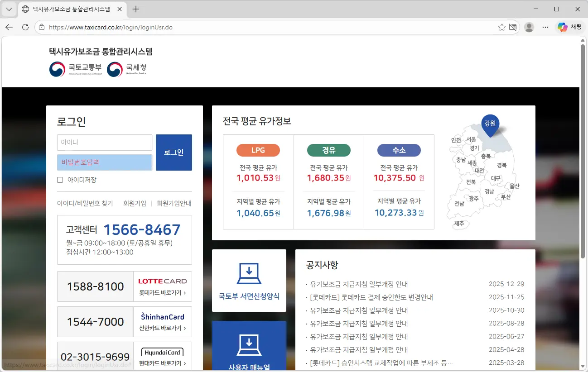Open the browser profile account menu
The height and width of the screenshot is (372, 588).
tap(529, 27)
